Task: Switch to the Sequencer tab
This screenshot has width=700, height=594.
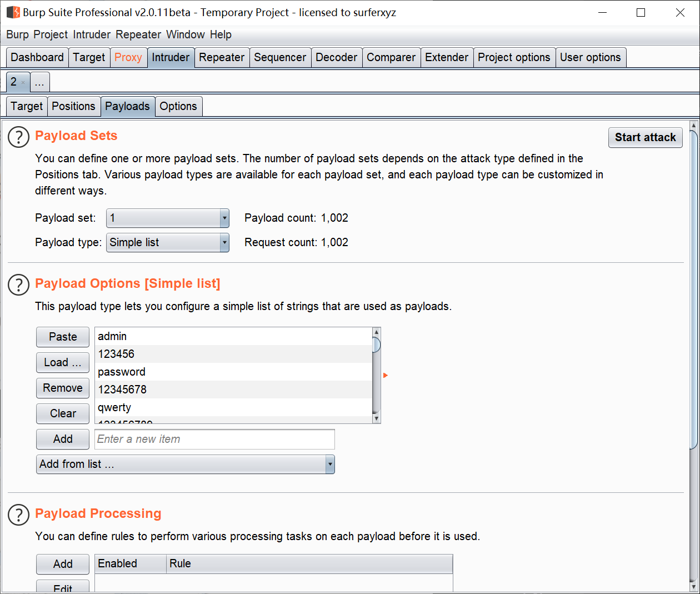Action: [x=280, y=57]
